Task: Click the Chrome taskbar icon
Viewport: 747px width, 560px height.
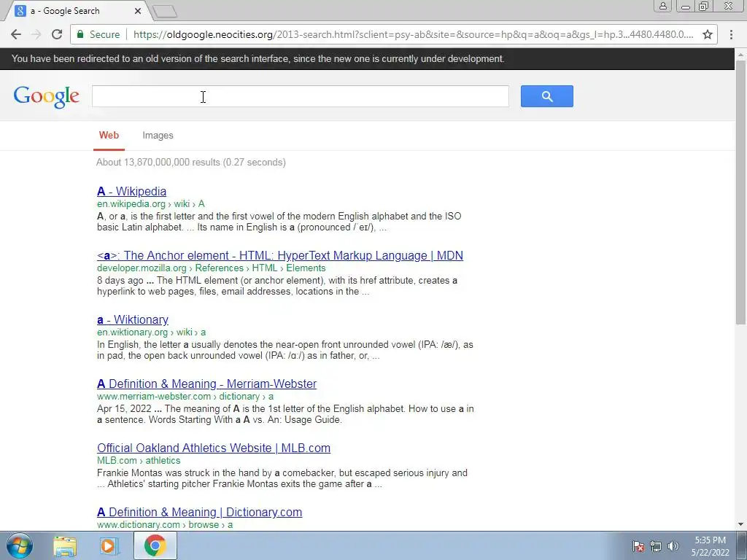Action: coord(155,545)
